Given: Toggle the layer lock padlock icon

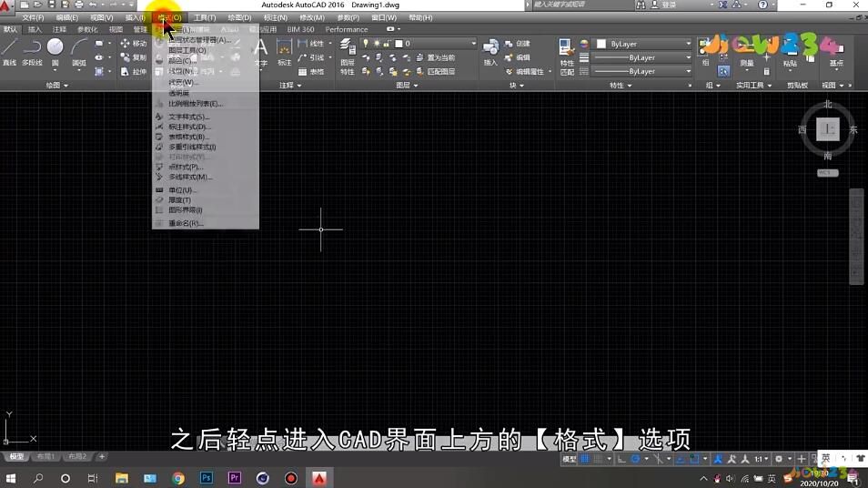Looking at the screenshot, I should (387, 43).
